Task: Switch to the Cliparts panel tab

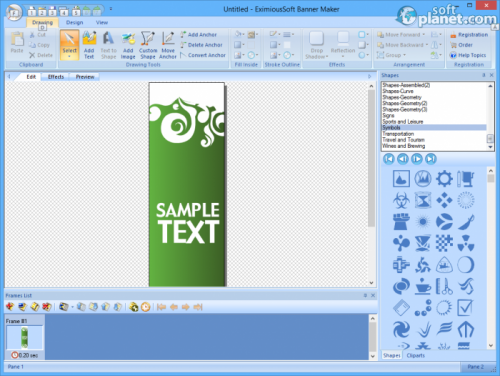Action: pos(416,355)
